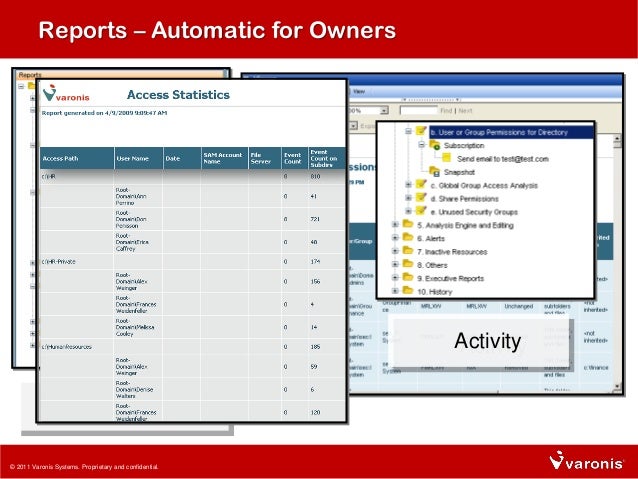This screenshot has width=638, height=479.
Task: Select 7. Inactive Resources
Action: (452, 252)
